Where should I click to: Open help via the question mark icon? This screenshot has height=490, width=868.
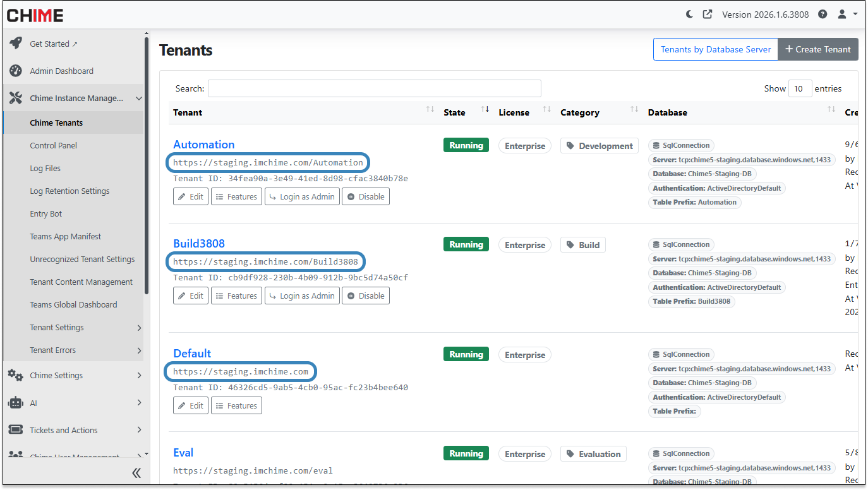click(x=822, y=13)
